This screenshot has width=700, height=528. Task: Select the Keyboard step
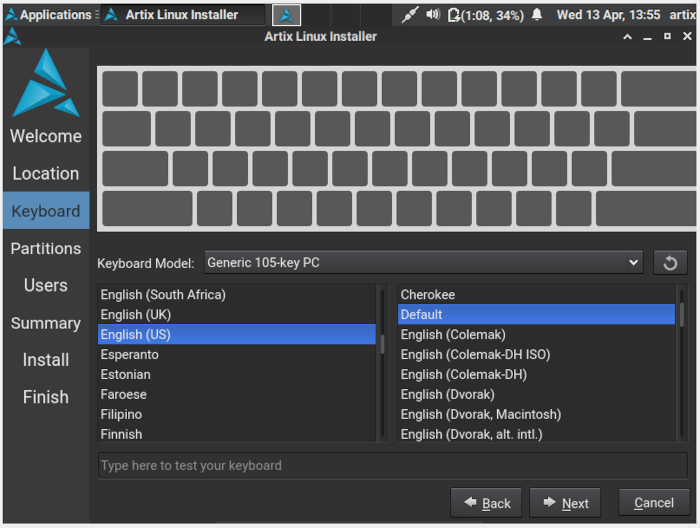point(46,211)
